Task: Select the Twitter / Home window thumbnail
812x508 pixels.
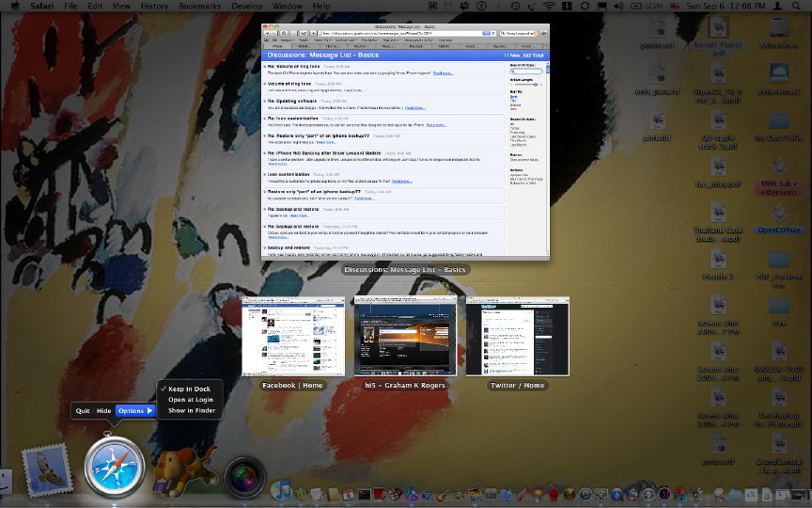Action: (517, 337)
